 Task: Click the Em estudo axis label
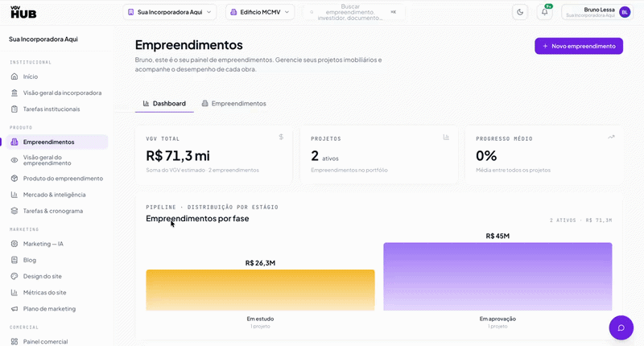[x=260, y=319]
